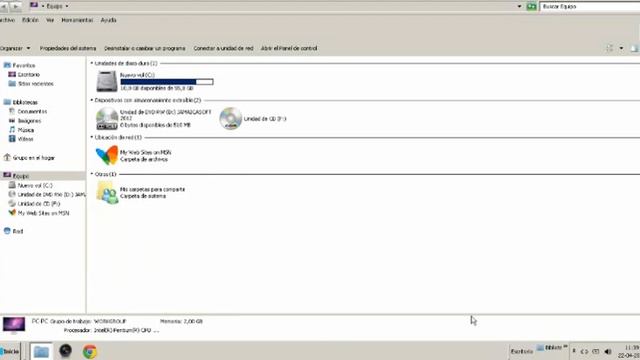Open the Ver menu
The height and width of the screenshot is (360, 640).
click(50, 20)
